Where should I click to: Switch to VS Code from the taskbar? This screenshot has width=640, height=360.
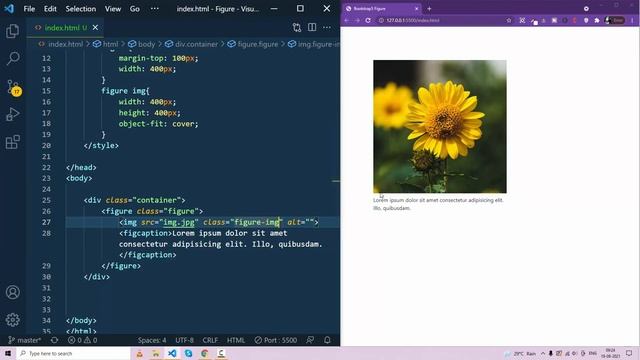172,353
